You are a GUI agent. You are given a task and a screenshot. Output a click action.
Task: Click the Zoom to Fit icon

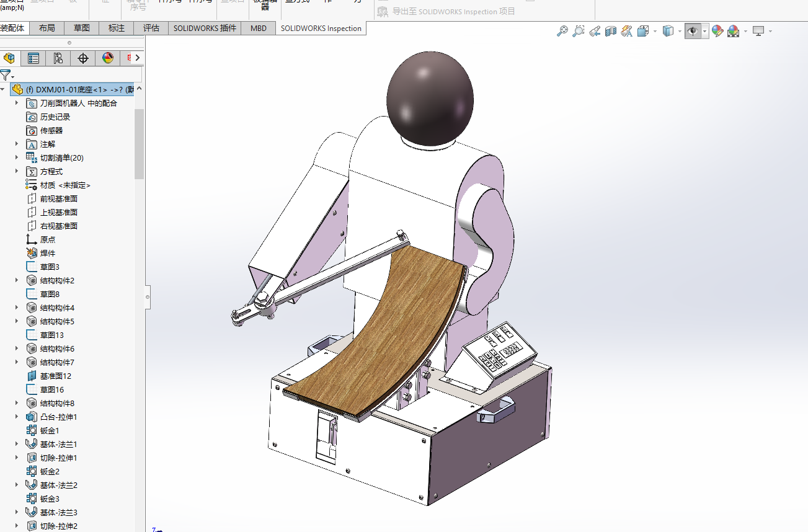tap(562, 31)
